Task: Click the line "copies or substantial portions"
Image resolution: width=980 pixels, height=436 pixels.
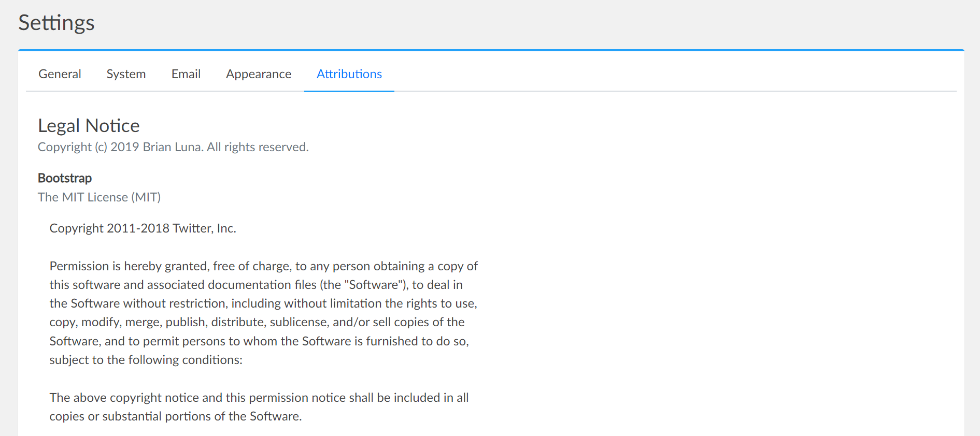Action: click(175, 416)
